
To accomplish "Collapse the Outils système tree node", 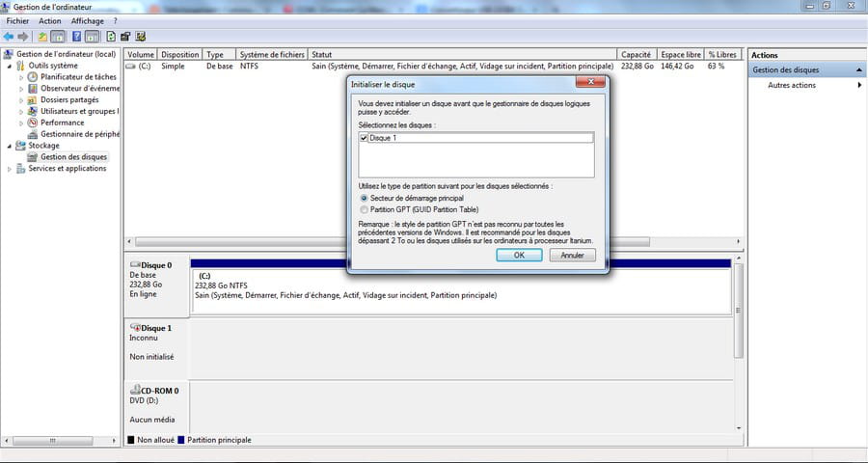I will click(10, 66).
